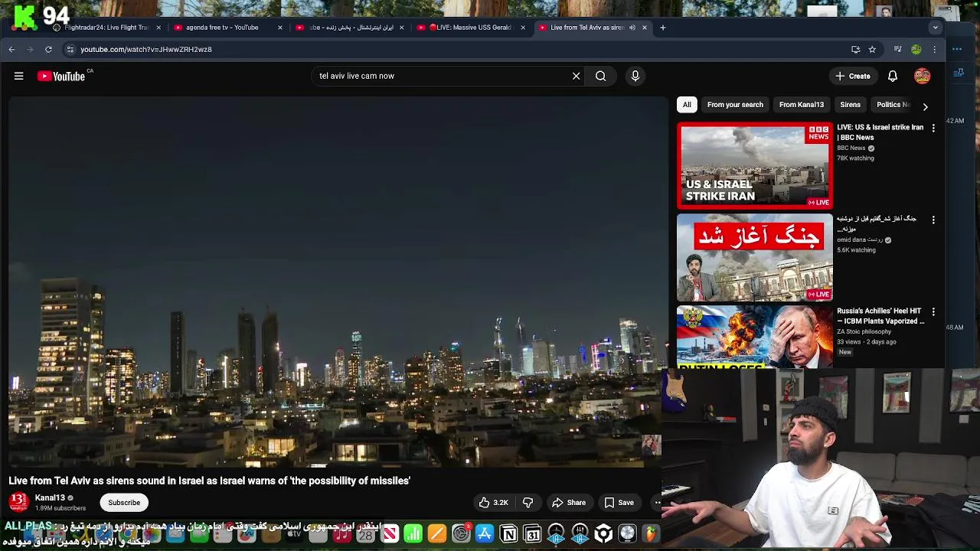This screenshot has width=980, height=551.
Task: Open System Settings from the Dock
Action: click(x=461, y=533)
